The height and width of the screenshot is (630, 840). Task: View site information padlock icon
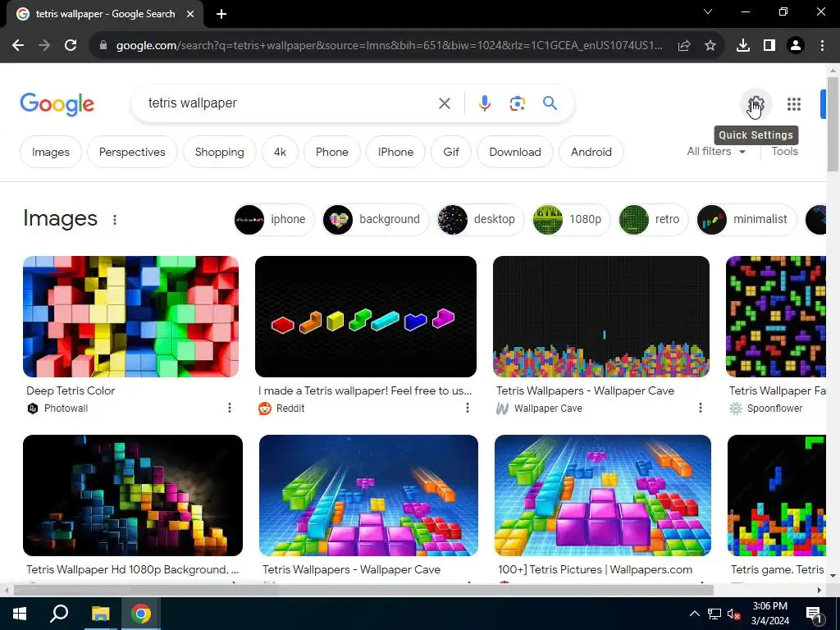(103, 46)
